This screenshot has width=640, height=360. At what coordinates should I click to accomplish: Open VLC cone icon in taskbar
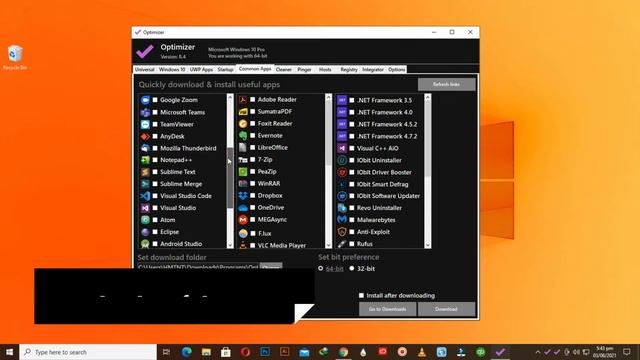(x=422, y=352)
